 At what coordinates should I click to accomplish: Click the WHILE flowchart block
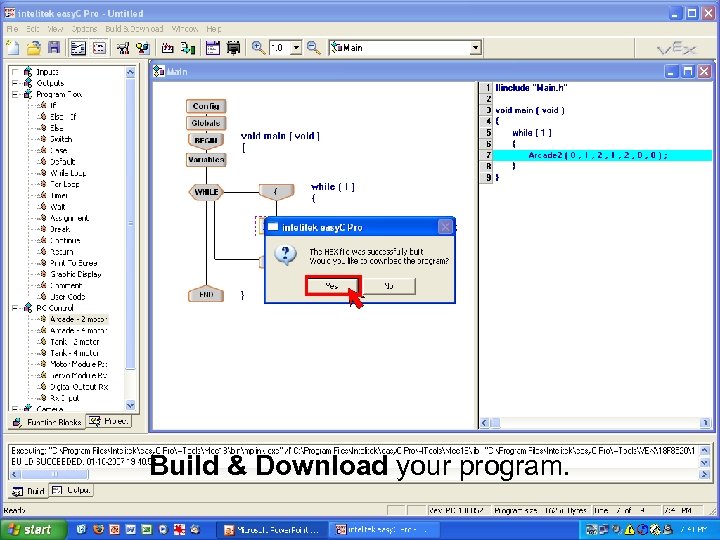click(206, 192)
